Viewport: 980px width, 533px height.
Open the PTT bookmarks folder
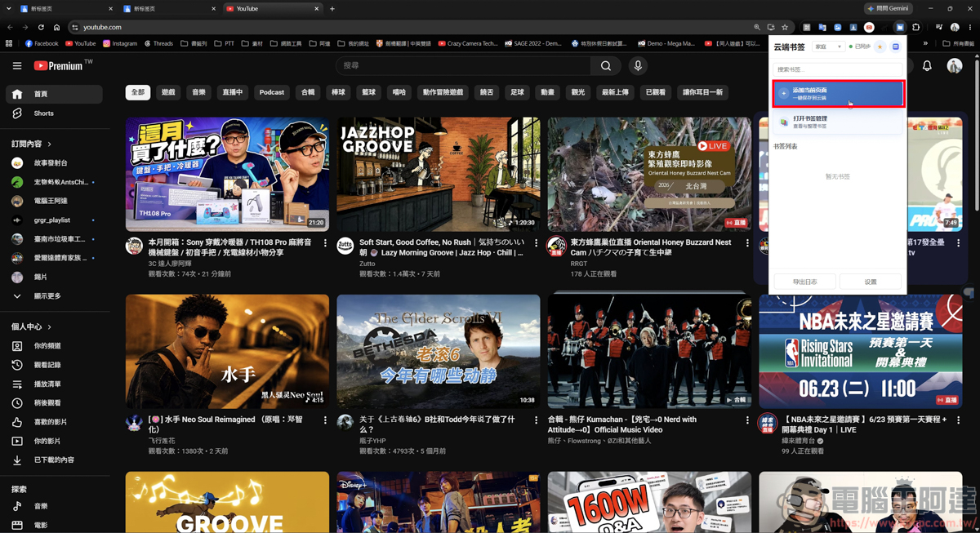224,43
